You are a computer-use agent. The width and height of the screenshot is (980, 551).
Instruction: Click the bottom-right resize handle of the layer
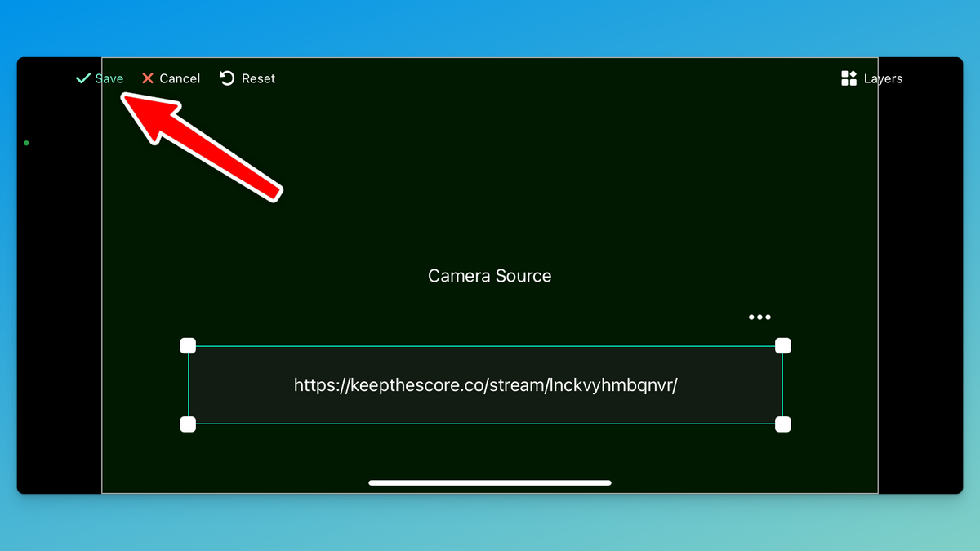[x=782, y=424]
